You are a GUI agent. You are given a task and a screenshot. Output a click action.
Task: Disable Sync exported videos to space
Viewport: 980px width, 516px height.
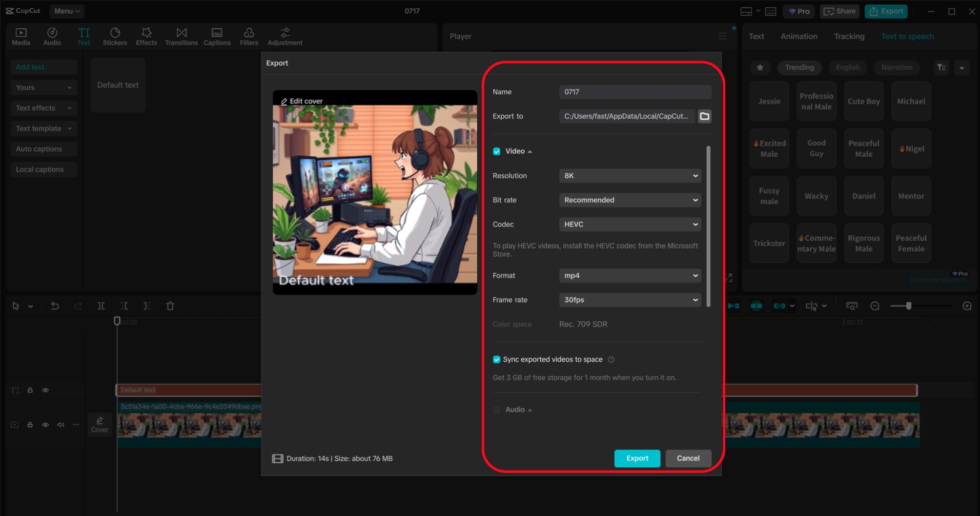coord(497,360)
